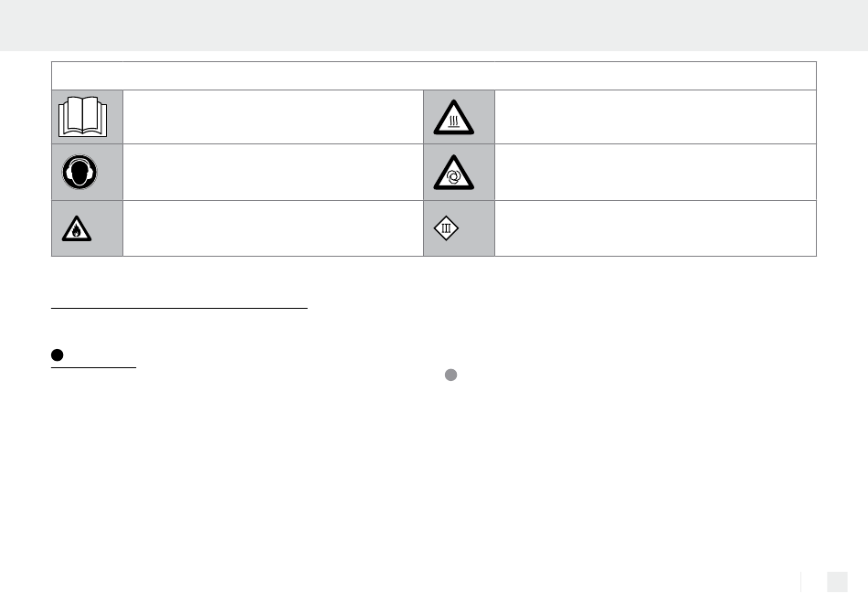
Task: Select the empty header row of the table
Action: click(x=434, y=76)
